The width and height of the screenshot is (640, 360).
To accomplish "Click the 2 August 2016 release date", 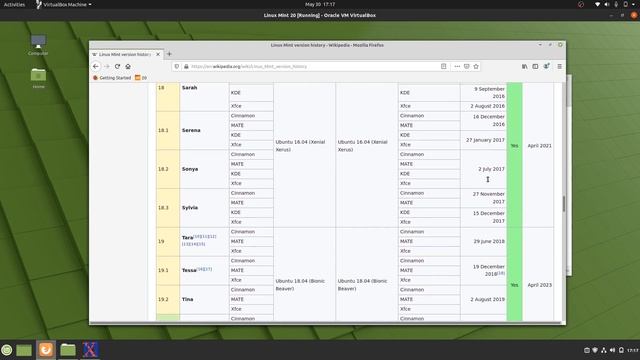I will 487,106.
